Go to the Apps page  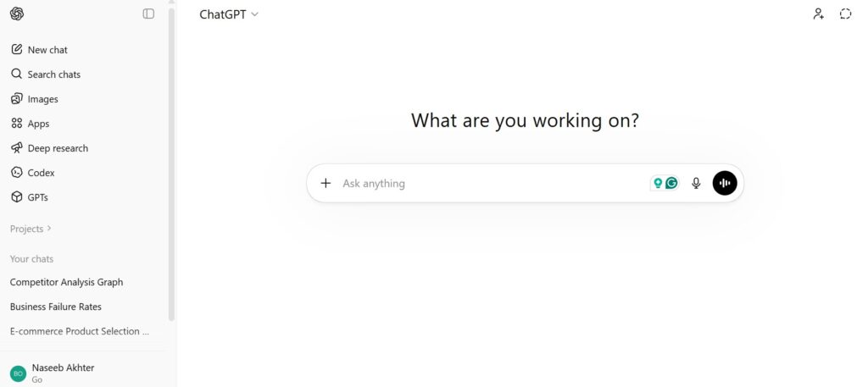[38, 124]
